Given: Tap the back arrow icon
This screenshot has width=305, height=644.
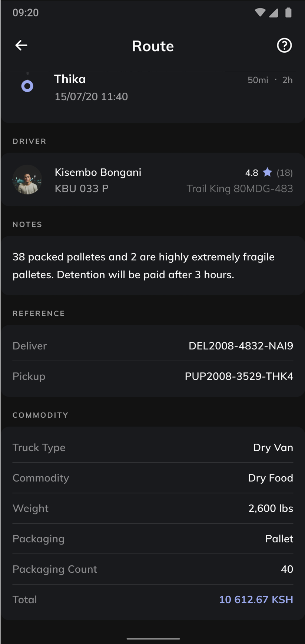Looking at the screenshot, I should point(21,46).
